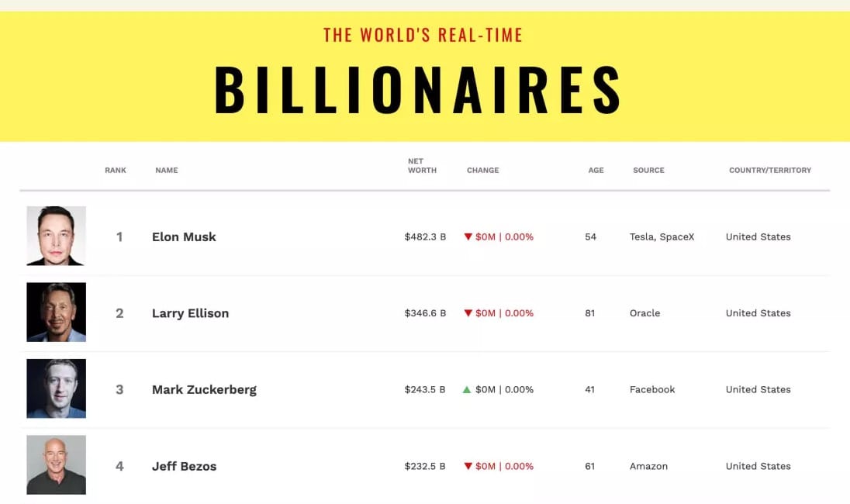Screen dimensions: 850x504
Task: Click green up arrow in Zuckerberg row
Action: 467,390
